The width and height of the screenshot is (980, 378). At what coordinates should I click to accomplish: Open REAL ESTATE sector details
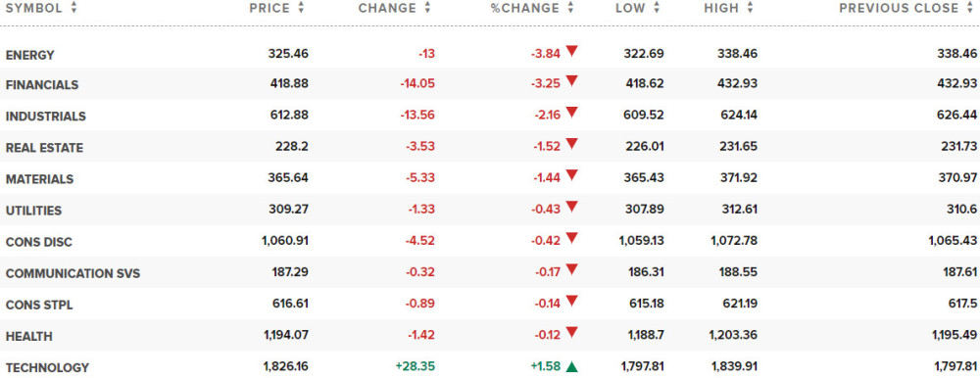(x=44, y=148)
